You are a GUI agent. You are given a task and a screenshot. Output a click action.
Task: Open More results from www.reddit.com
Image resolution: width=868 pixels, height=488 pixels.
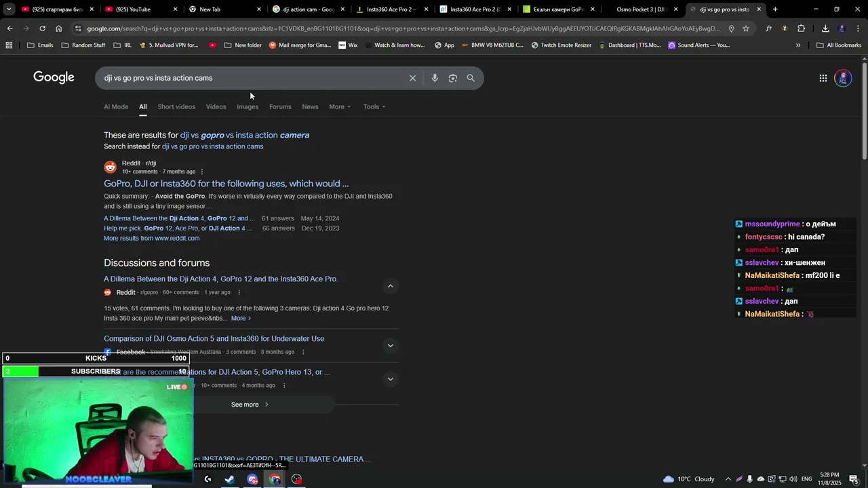(151, 239)
